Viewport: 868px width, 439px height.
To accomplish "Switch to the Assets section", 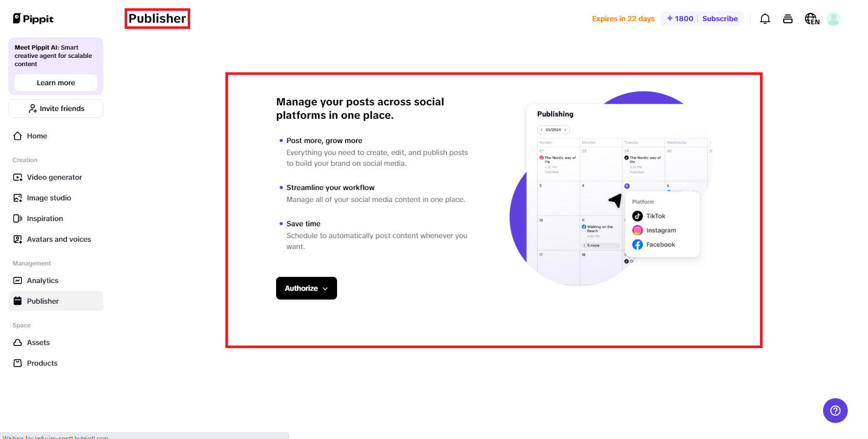I will (x=38, y=342).
